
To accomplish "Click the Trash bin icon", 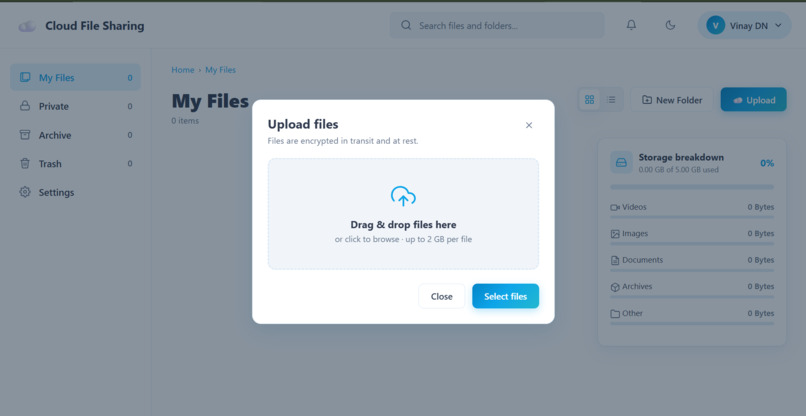I will (25, 164).
